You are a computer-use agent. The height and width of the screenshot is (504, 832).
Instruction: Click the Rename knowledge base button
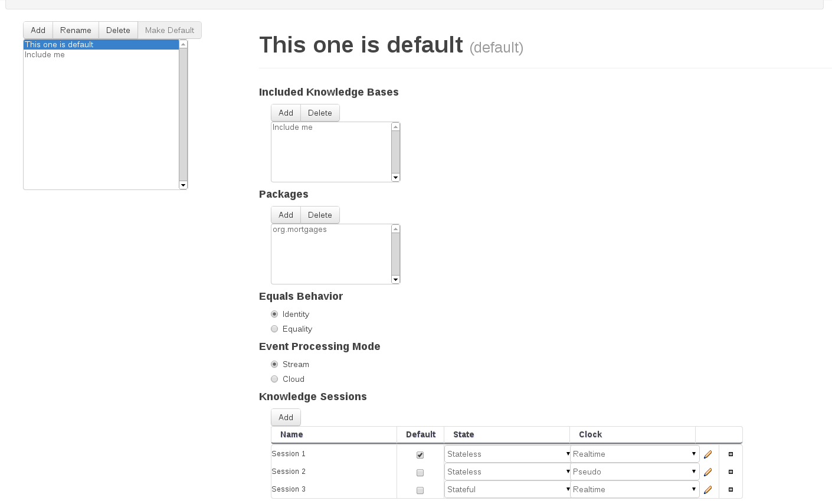76,30
